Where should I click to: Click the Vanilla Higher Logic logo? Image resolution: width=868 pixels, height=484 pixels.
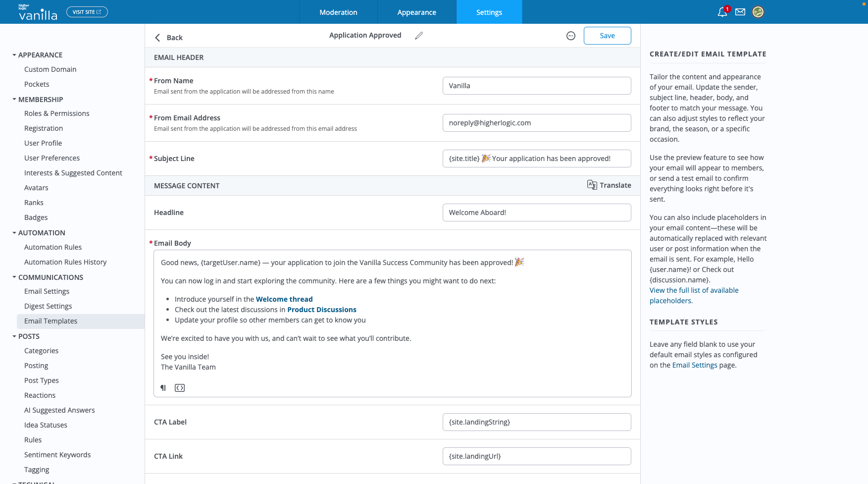tap(38, 12)
